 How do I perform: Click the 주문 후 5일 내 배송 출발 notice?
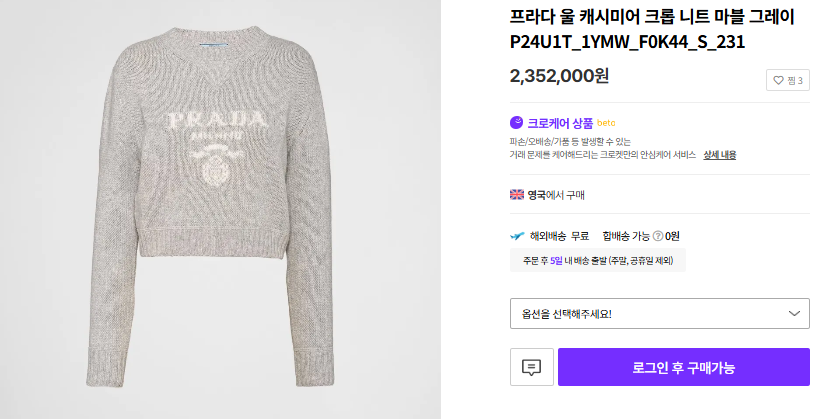click(597, 260)
